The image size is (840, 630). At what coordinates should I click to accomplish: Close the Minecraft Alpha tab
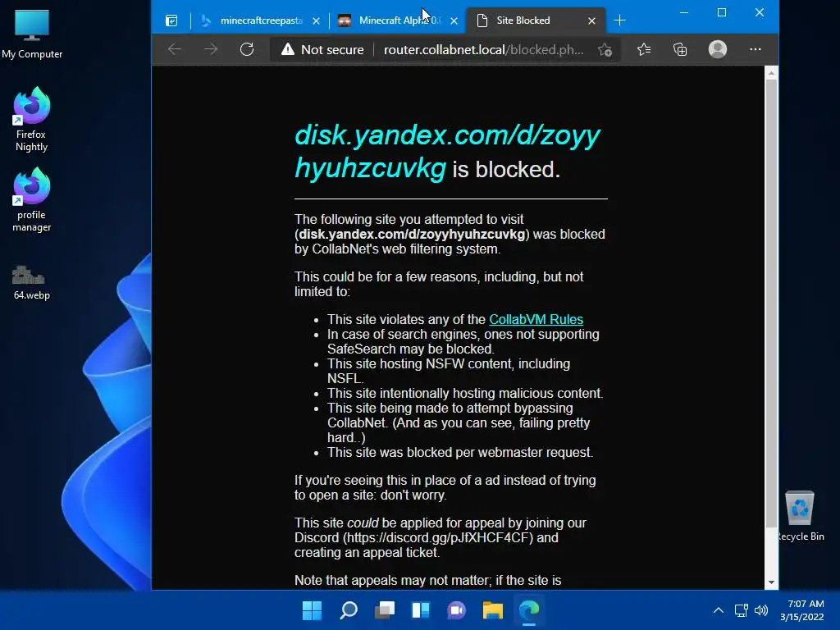point(454,21)
